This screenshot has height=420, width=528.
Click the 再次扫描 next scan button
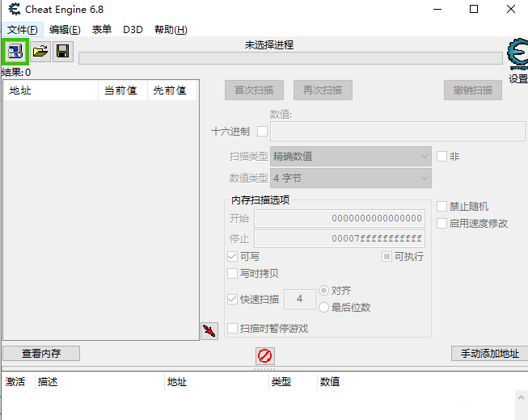pos(323,90)
